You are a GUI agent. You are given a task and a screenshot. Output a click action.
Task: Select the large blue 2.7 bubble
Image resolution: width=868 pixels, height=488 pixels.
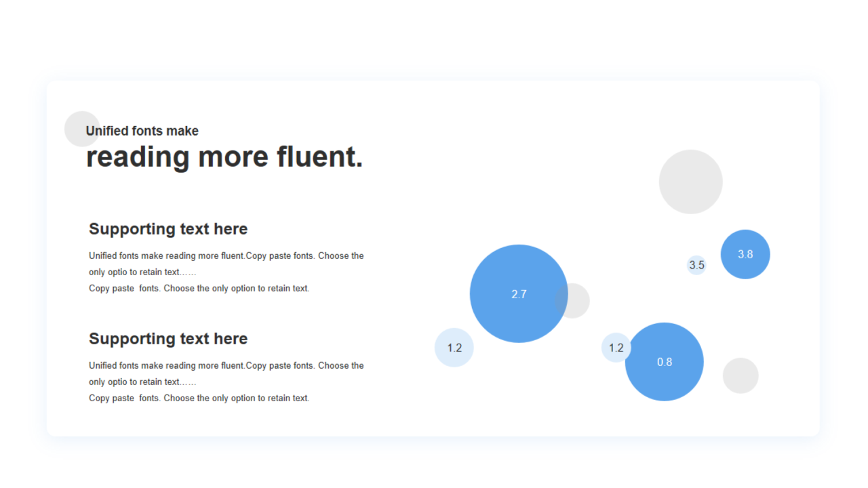click(519, 293)
